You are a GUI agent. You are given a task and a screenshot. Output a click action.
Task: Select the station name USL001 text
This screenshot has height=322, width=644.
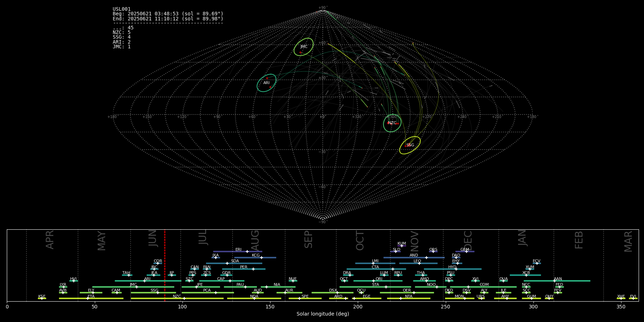(122, 9)
